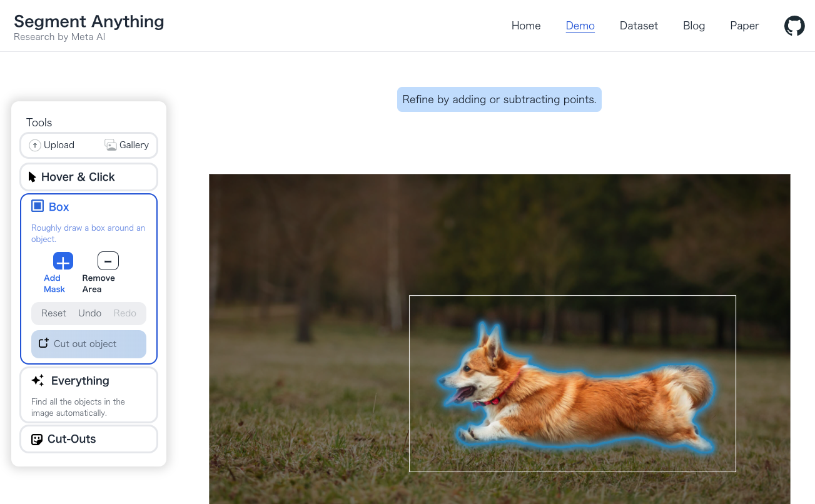815x504 pixels.
Task: Click the Cut out object icon
Action: (x=43, y=343)
